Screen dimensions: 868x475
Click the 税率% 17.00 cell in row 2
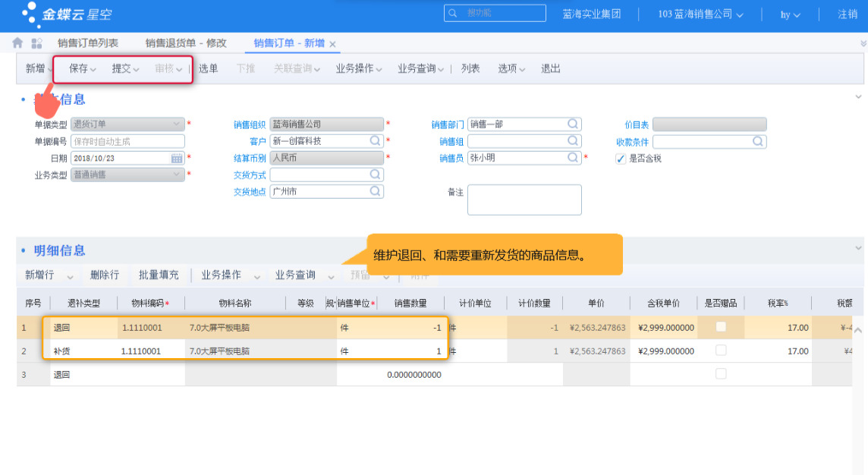778,351
